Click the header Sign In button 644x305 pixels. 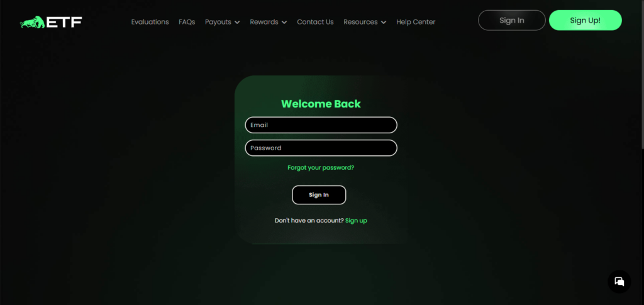tap(512, 20)
